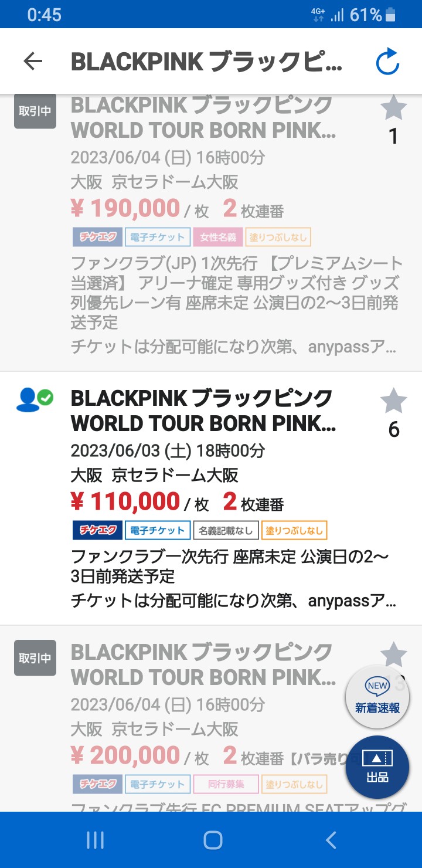Tap the 取引中 badge on first listing
Viewport: 422px width, 868px height.
click(x=35, y=111)
